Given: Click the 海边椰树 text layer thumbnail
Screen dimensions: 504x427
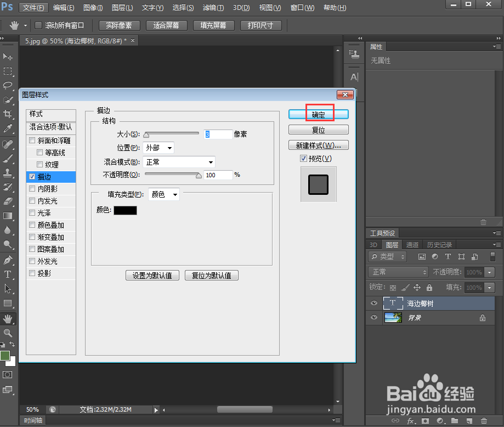Looking at the screenshot, I should [393, 303].
